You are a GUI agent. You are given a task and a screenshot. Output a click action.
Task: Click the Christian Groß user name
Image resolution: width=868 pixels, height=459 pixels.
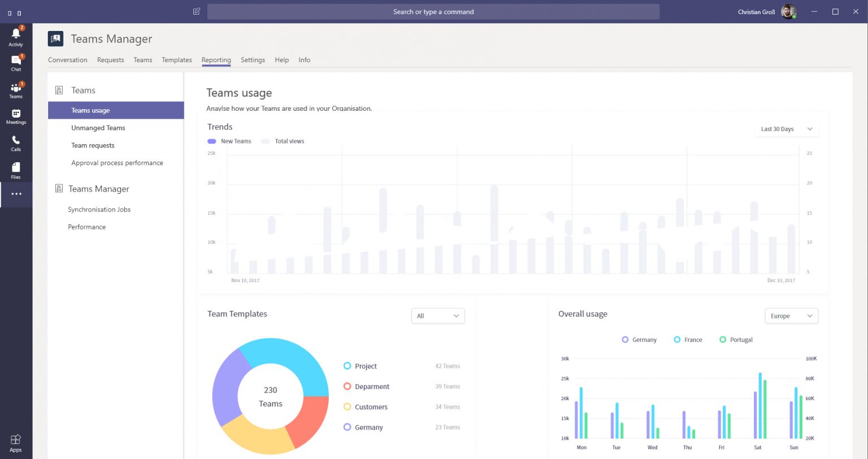coord(756,12)
